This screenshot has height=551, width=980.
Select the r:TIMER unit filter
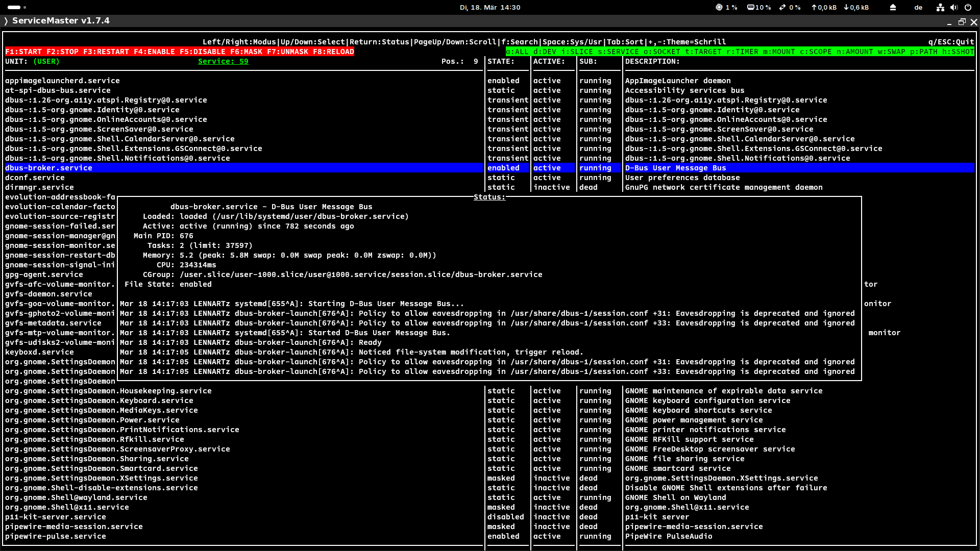pos(742,52)
